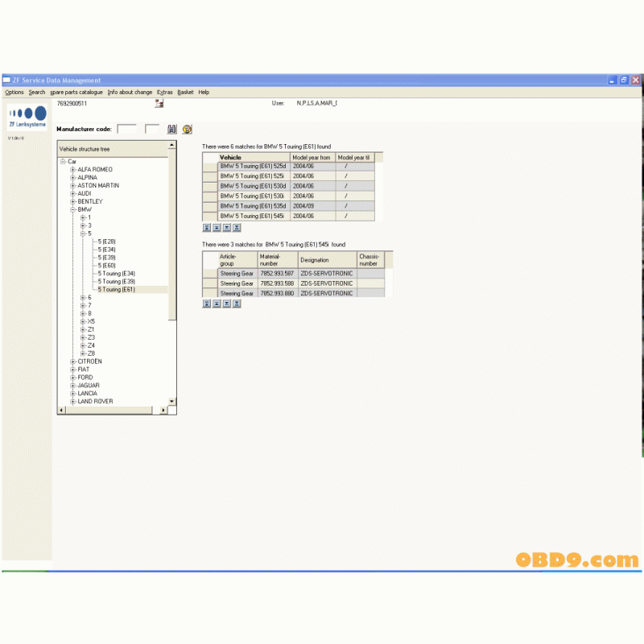Expand the ASTON MARTIN tree node
This screenshot has width=644, height=644.
coord(73,186)
